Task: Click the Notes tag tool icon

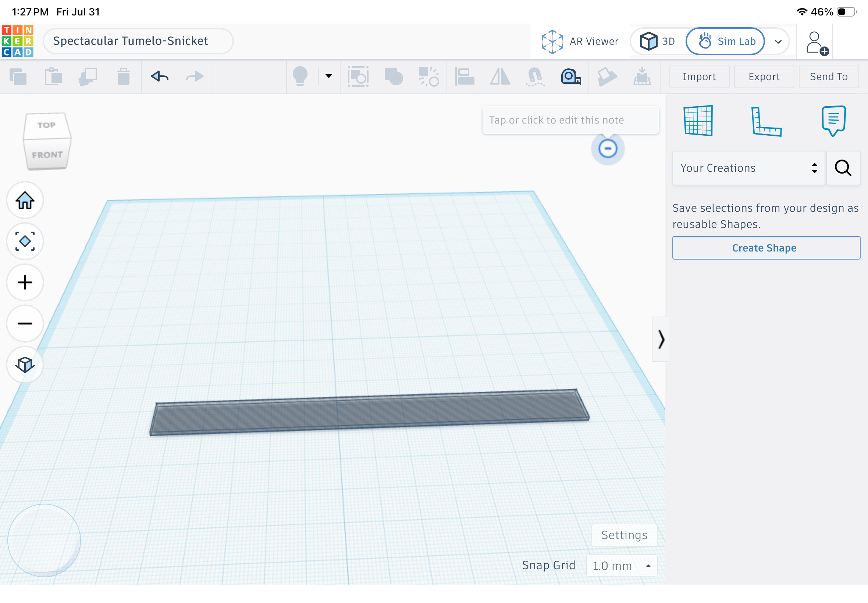Action: pos(607,77)
